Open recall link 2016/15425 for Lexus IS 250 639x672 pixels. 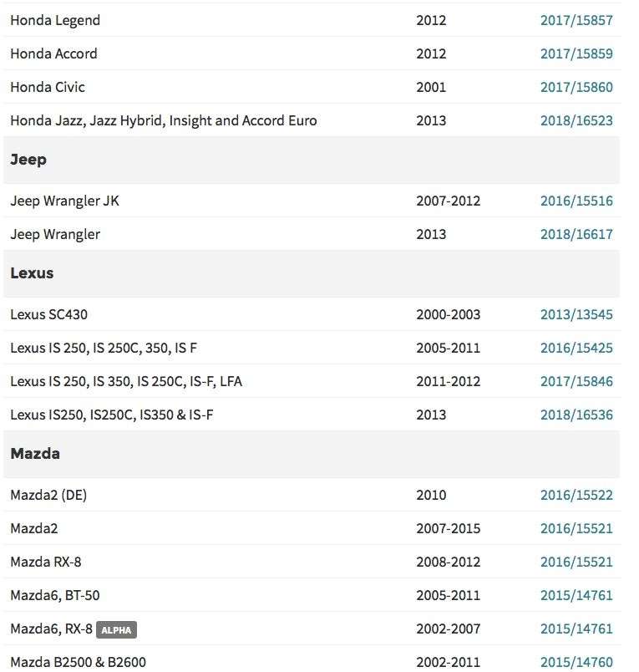tap(576, 348)
